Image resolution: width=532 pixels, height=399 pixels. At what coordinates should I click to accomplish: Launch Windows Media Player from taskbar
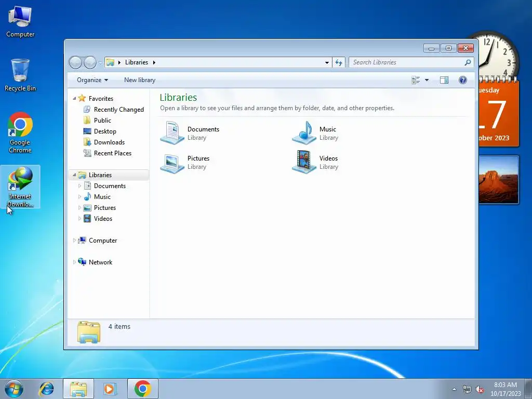tap(110, 389)
